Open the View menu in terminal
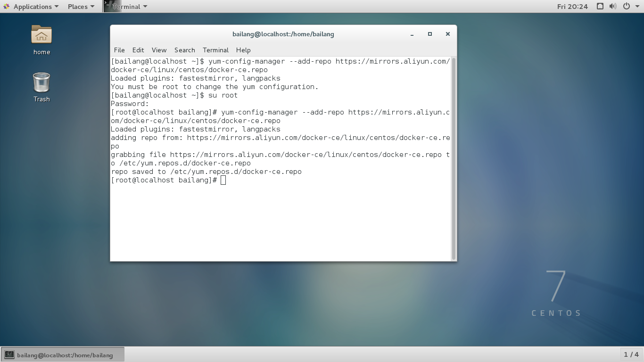Screen dimensions: 644x362 (159, 50)
